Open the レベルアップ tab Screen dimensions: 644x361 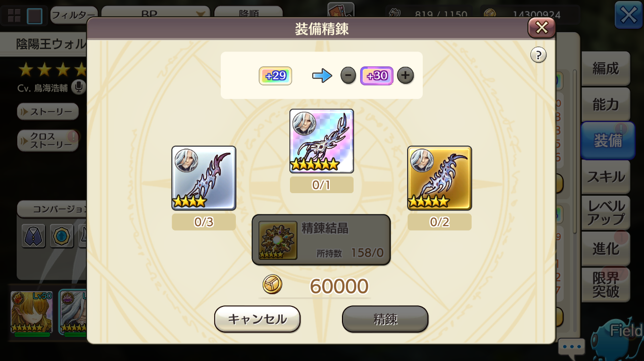[x=606, y=213]
